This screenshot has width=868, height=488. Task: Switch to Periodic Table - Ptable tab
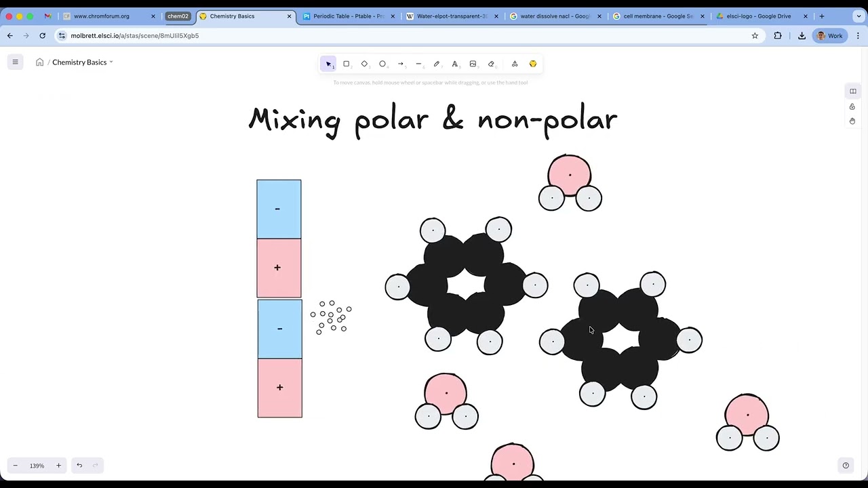pyautogui.click(x=349, y=16)
